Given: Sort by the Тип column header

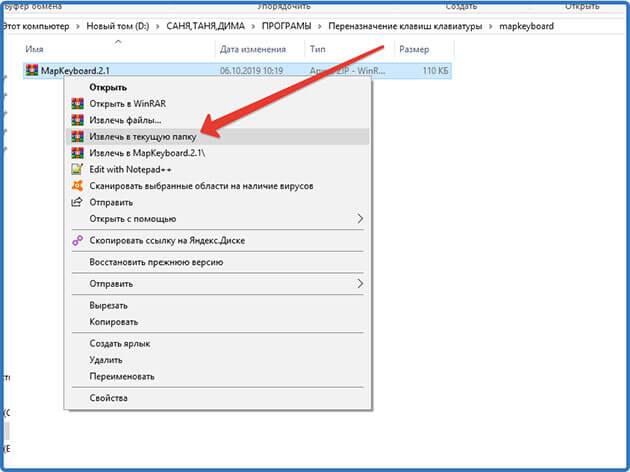Looking at the screenshot, I should [349, 49].
